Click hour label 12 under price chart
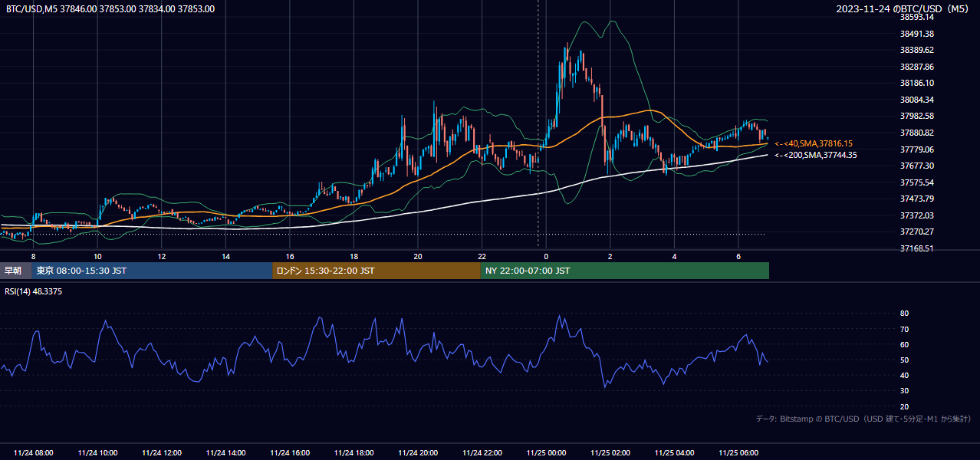Viewport: 980px width, 460px height. pyautogui.click(x=162, y=256)
